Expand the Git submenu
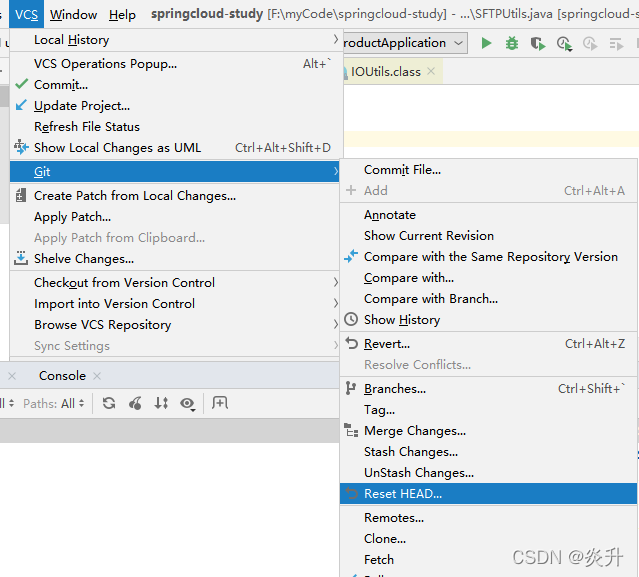This screenshot has width=639, height=577. (174, 172)
